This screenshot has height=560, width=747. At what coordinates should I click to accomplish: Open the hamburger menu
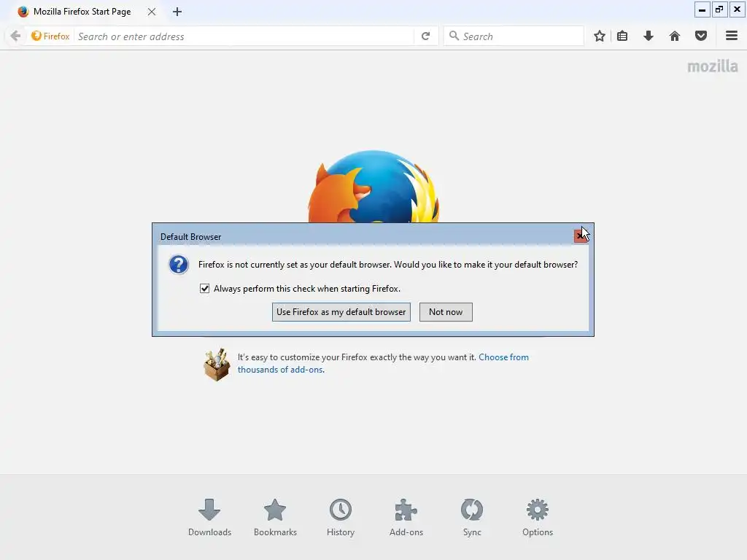click(x=732, y=36)
